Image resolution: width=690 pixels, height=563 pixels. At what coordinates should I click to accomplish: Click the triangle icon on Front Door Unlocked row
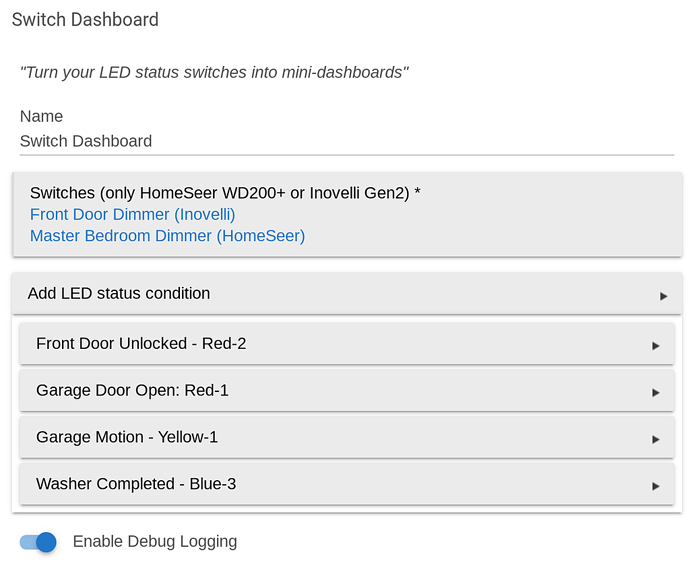656,346
